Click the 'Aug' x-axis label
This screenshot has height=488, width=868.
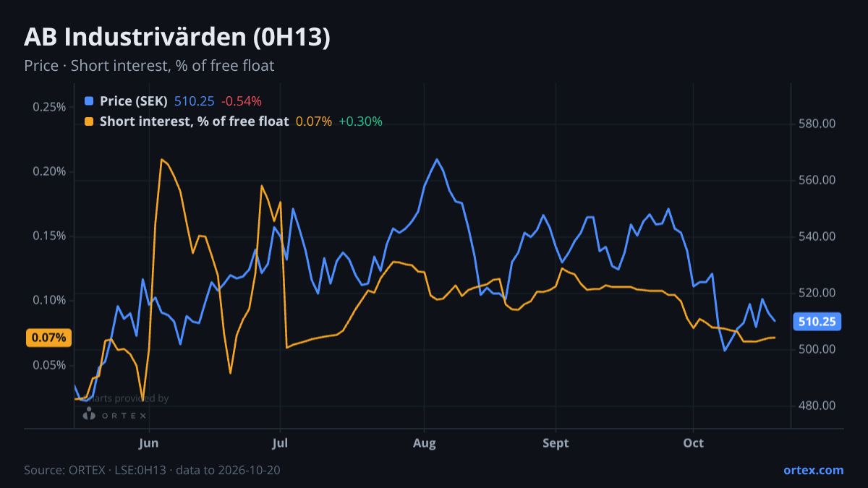pos(425,443)
